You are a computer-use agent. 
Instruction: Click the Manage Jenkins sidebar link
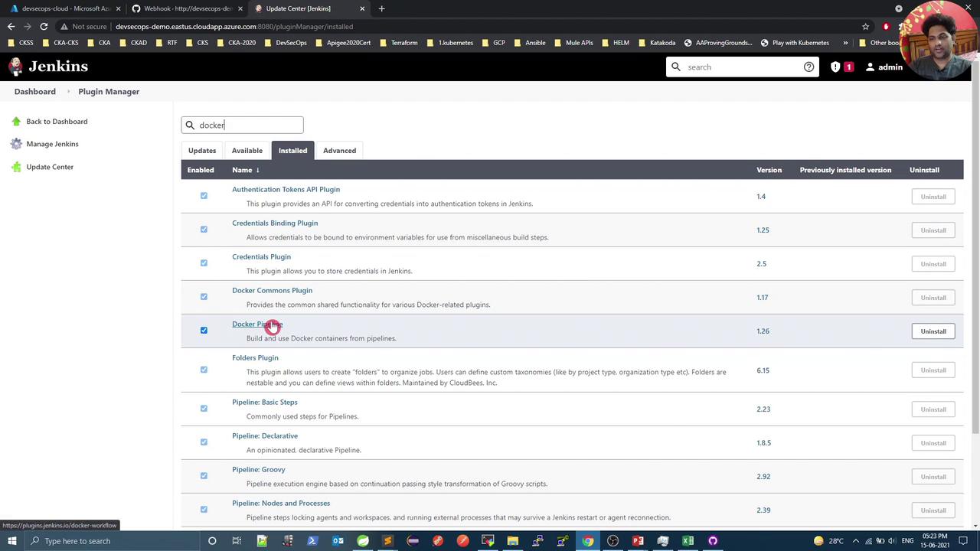coord(52,144)
